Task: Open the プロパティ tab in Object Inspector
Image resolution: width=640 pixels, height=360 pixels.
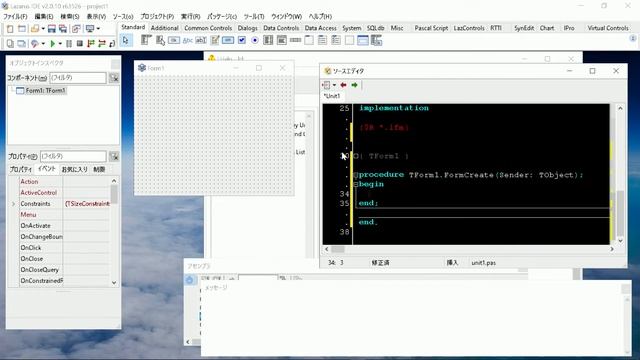Action: [20, 169]
